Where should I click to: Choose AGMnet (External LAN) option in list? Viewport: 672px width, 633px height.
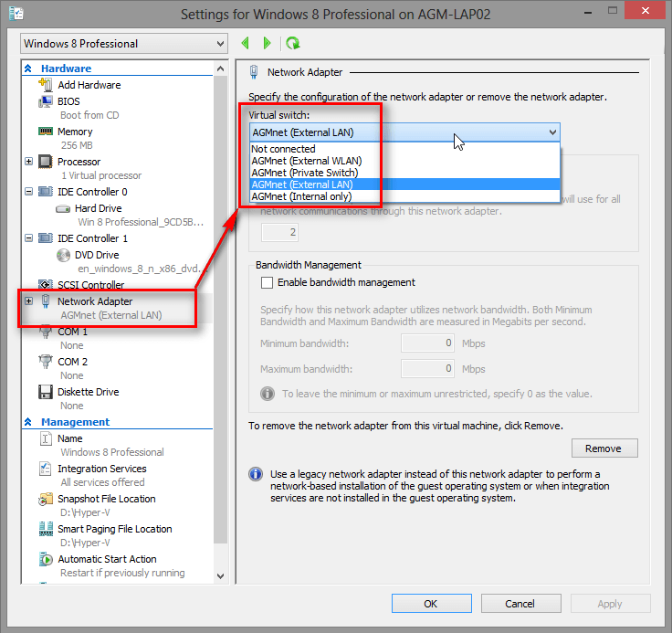(x=404, y=185)
